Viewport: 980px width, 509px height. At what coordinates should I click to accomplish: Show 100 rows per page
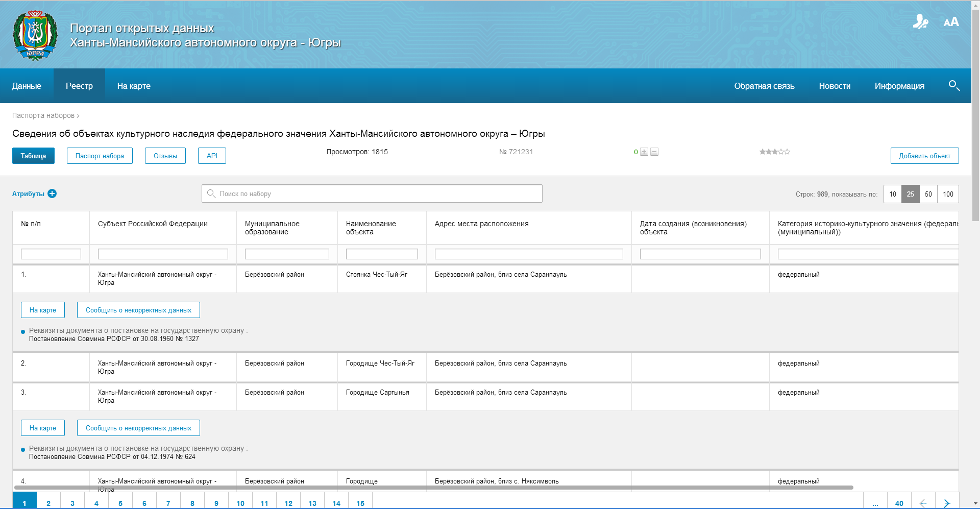(x=948, y=194)
